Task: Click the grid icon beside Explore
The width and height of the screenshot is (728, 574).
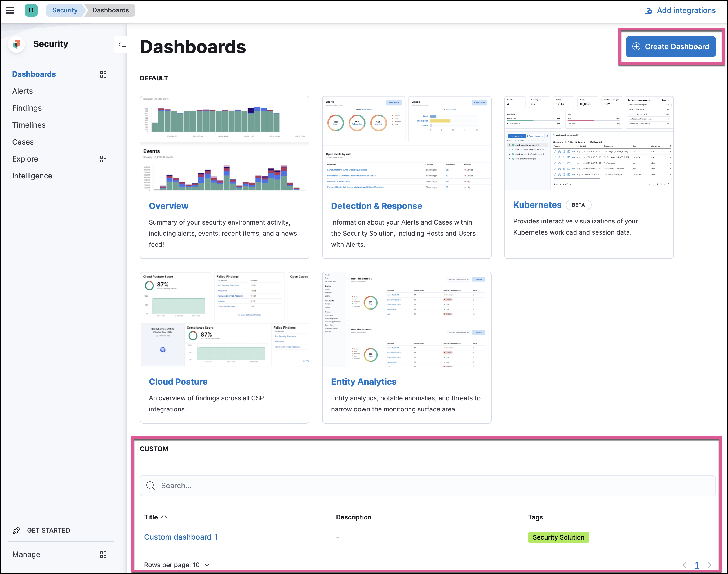Action: (x=103, y=159)
